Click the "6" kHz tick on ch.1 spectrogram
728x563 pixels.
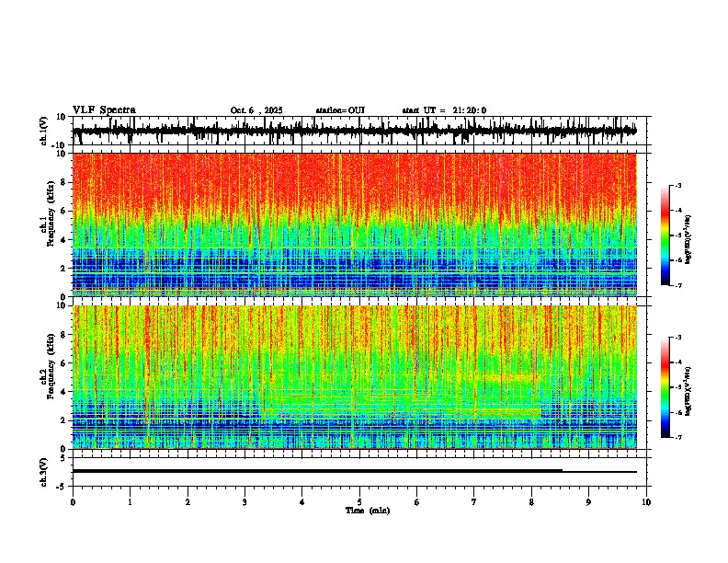[x=63, y=211]
